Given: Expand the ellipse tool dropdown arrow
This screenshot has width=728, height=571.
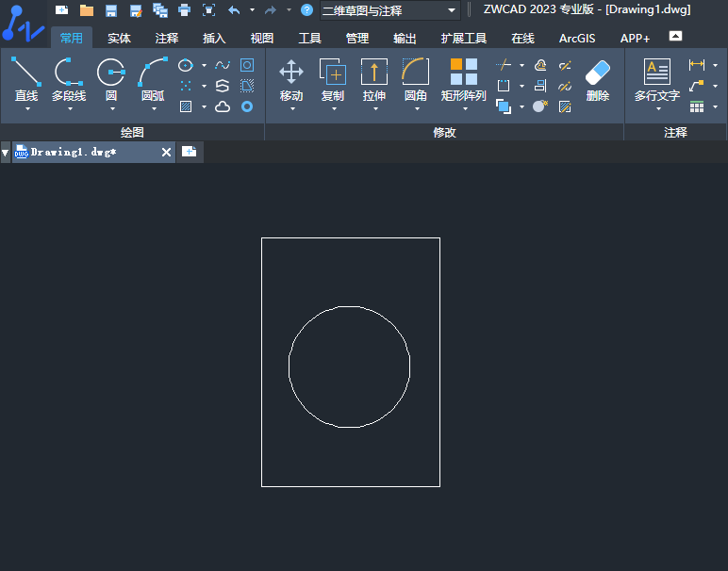Looking at the screenshot, I should tap(204, 65).
